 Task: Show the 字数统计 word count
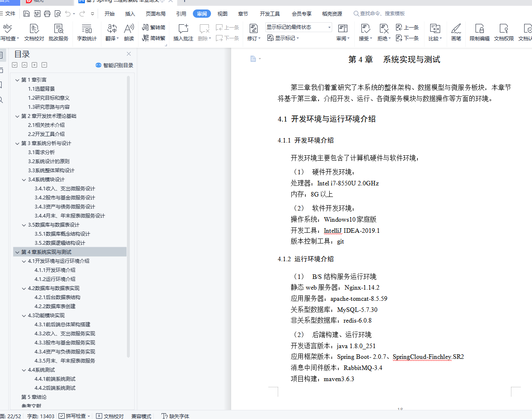click(87, 33)
